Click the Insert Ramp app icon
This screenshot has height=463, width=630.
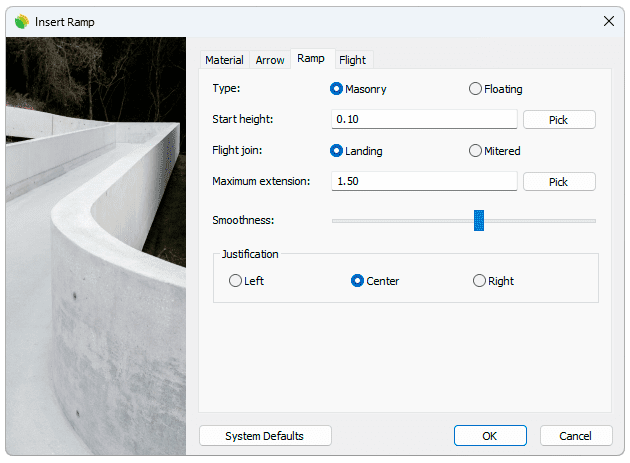20,20
